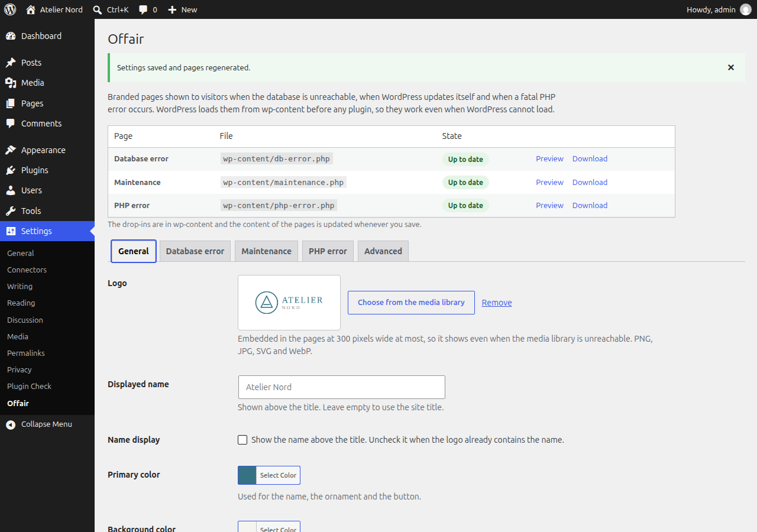Open the comments bubble in admin bar
Screen dimensions: 757x532
143,9
